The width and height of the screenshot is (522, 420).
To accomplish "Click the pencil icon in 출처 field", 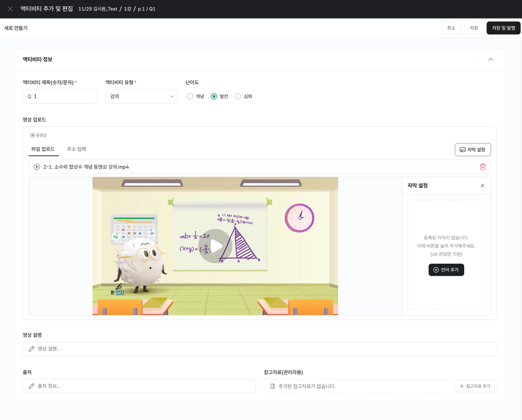I will click(31, 386).
